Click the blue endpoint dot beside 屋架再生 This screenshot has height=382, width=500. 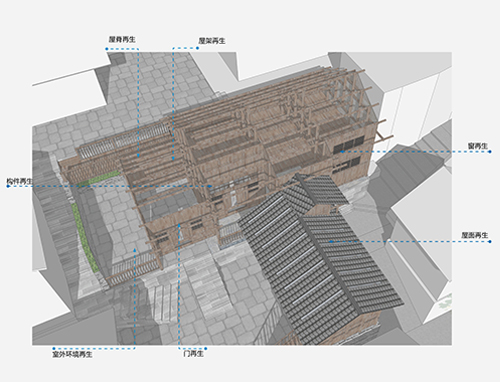tap(197, 48)
